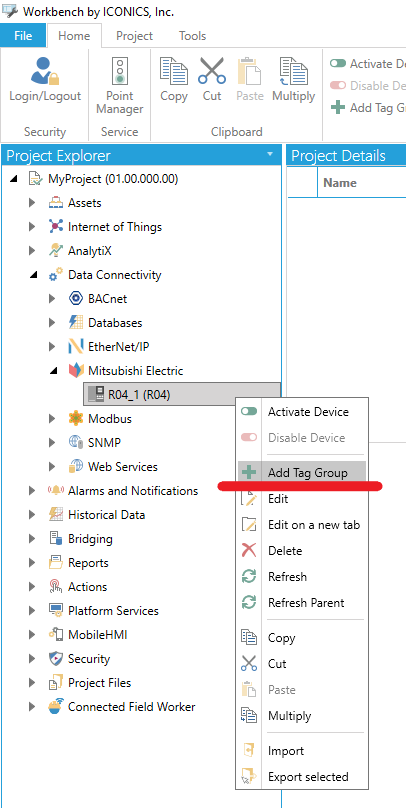Open the Point Manager service icon
Image resolution: width=406 pixels, height=808 pixels.
coord(120,71)
